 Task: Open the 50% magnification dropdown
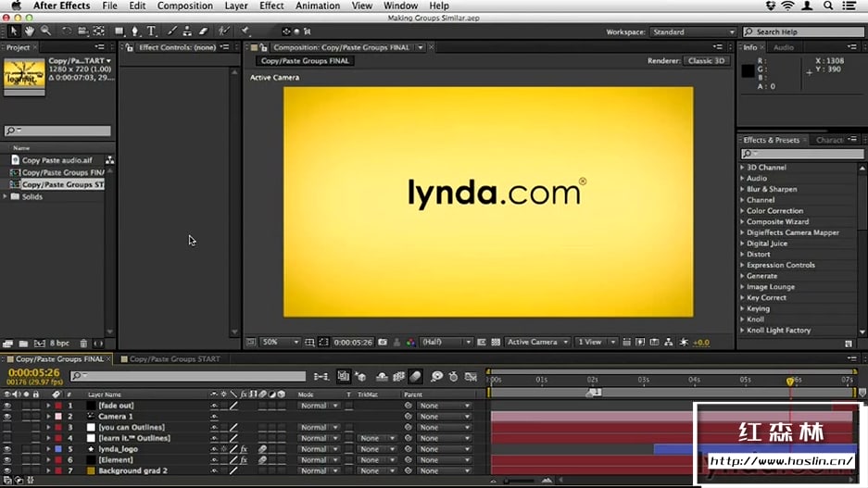pos(280,343)
